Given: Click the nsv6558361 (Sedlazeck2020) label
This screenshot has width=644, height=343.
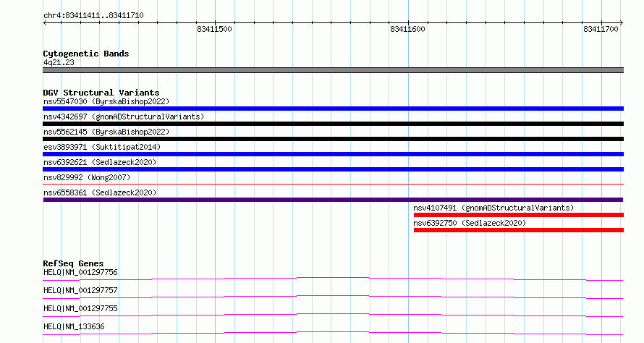Looking at the screenshot, I should 100,192.
